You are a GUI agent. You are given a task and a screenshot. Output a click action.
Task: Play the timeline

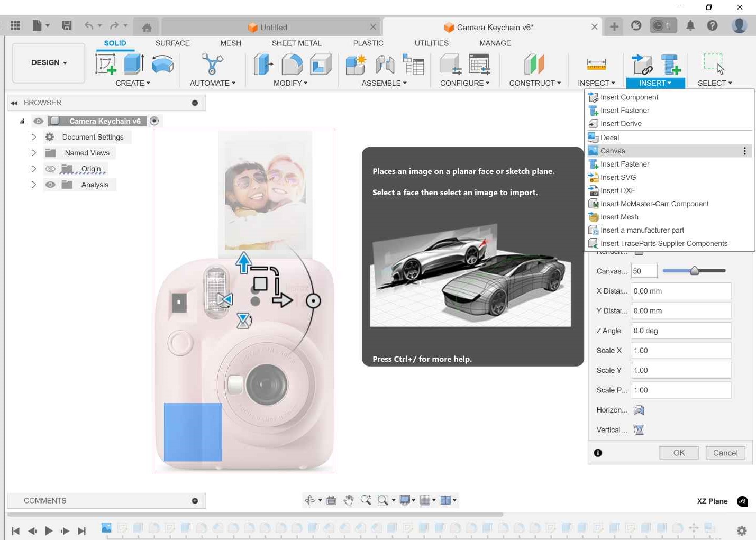point(49,530)
